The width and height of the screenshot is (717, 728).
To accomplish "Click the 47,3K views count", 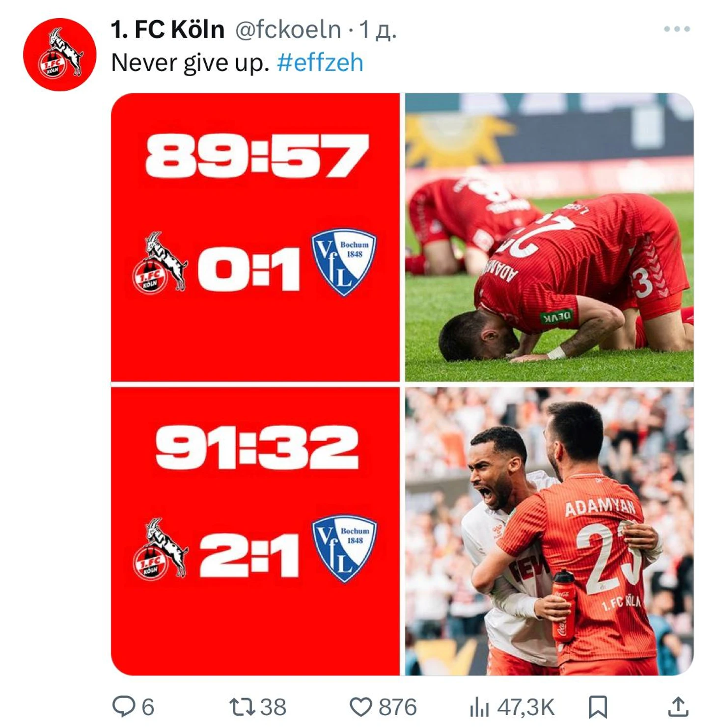I will point(525,707).
